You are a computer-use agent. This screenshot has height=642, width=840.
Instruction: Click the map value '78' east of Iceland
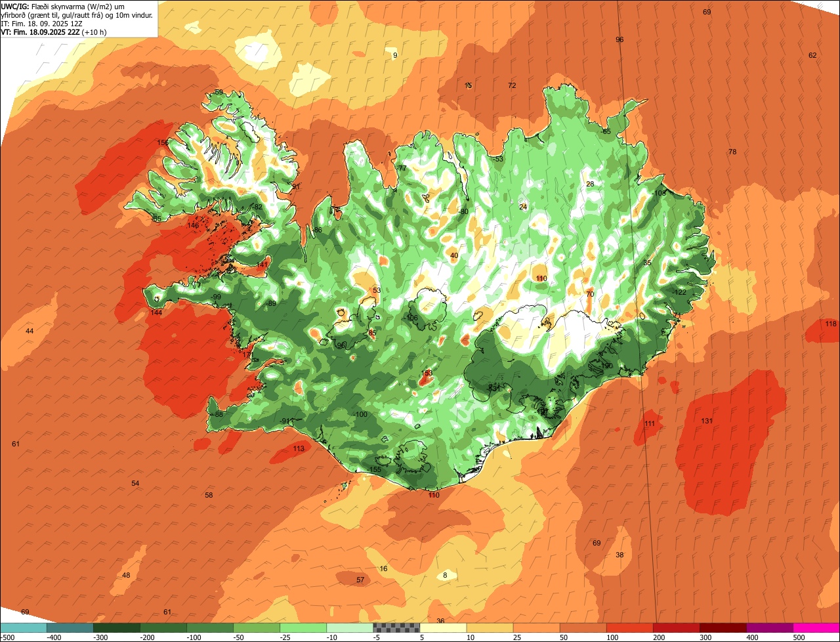pos(732,152)
